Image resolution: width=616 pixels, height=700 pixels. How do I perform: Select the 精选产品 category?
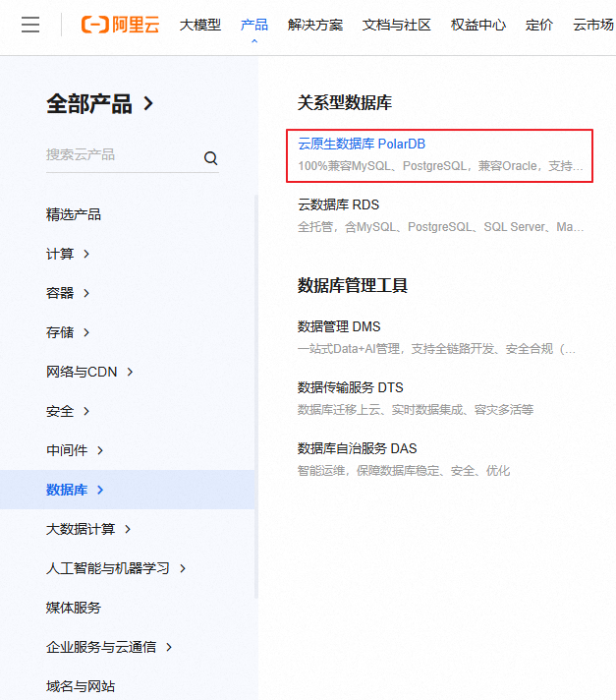click(x=74, y=214)
